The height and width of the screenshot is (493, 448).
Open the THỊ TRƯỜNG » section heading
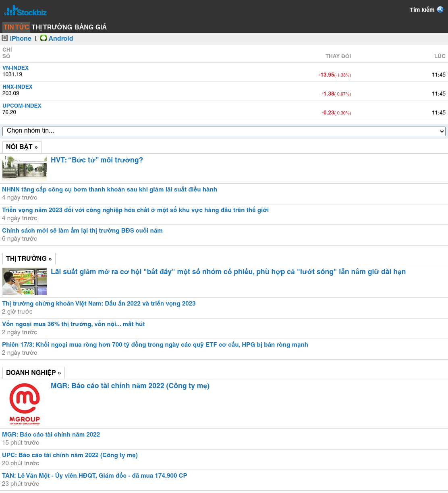pos(29,259)
